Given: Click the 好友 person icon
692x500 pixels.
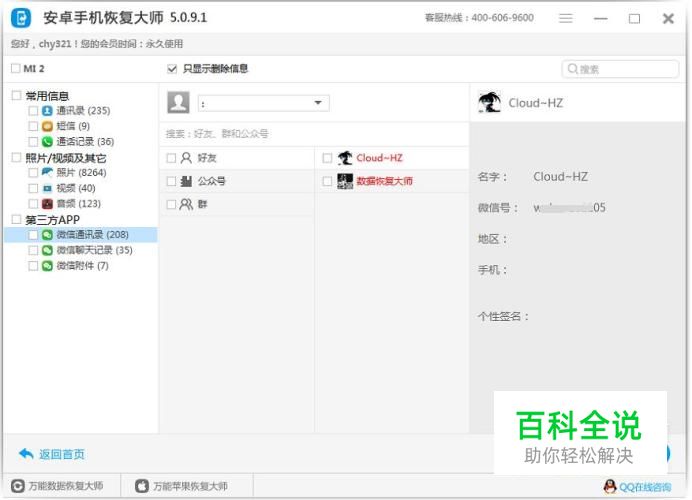Looking at the screenshot, I should [x=186, y=158].
